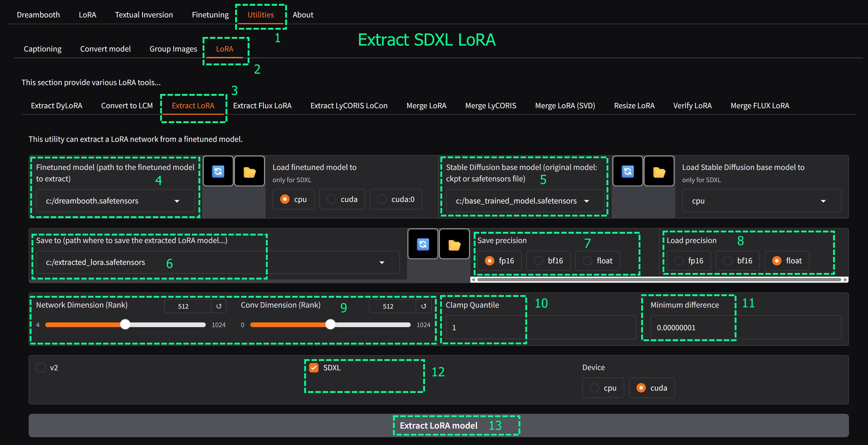Image resolution: width=868 pixels, height=445 pixels.
Task: Click the Network Dimension (Rank) slider handle
Action: 125,325
